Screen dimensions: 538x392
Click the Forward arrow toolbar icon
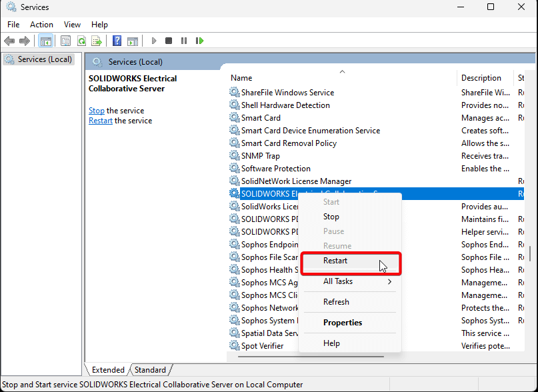coord(25,41)
